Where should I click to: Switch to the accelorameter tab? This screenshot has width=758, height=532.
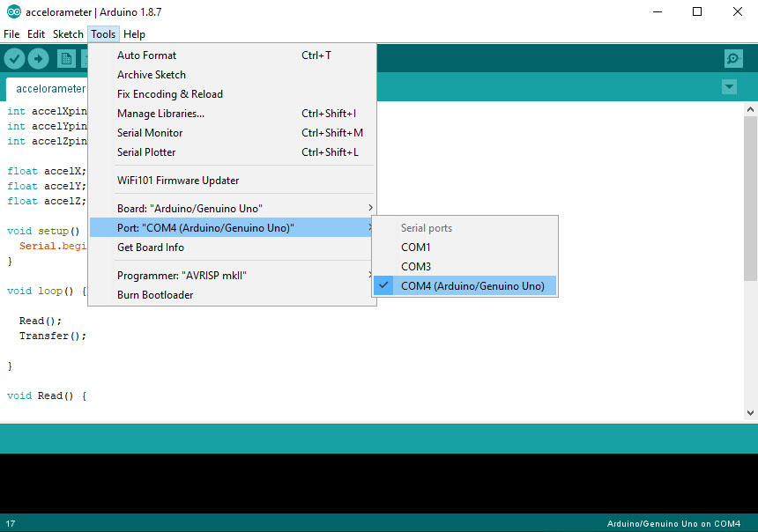(x=50, y=88)
